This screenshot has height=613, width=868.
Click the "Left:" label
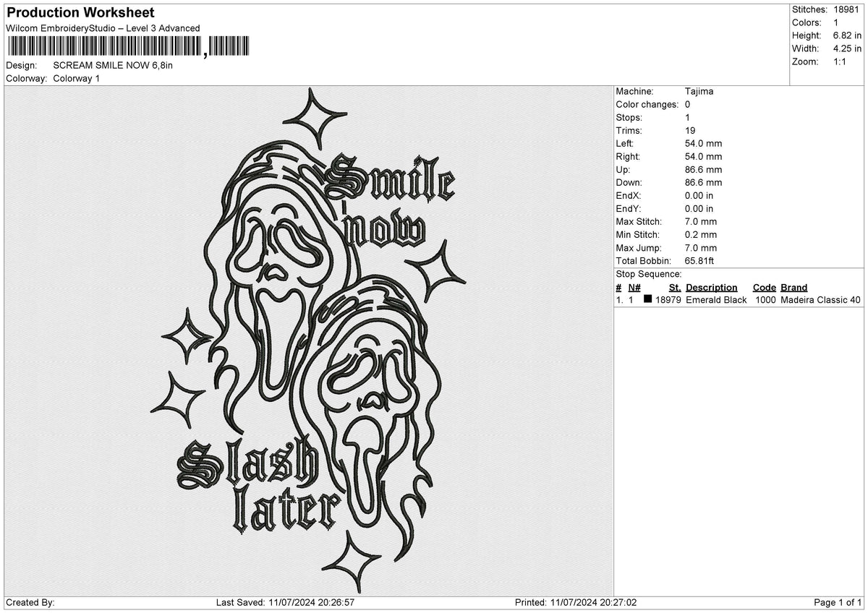(626, 143)
